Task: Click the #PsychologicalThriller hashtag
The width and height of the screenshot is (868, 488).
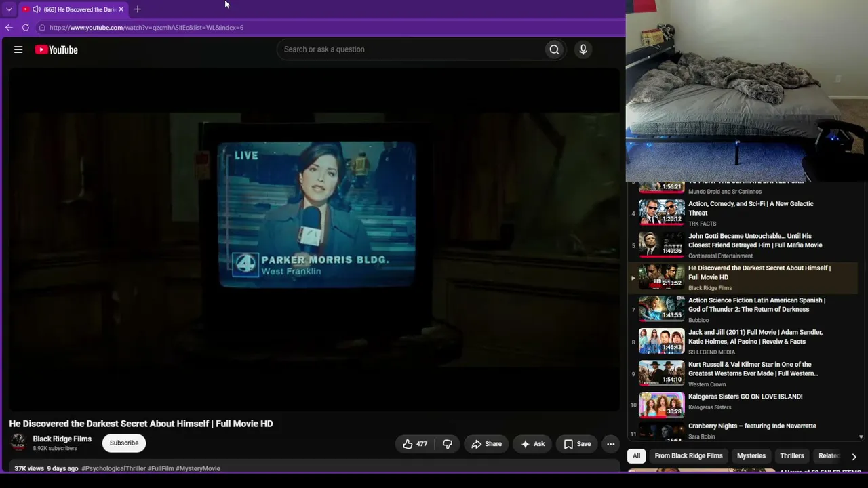Action: pyautogui.click(x=113, y=468)
